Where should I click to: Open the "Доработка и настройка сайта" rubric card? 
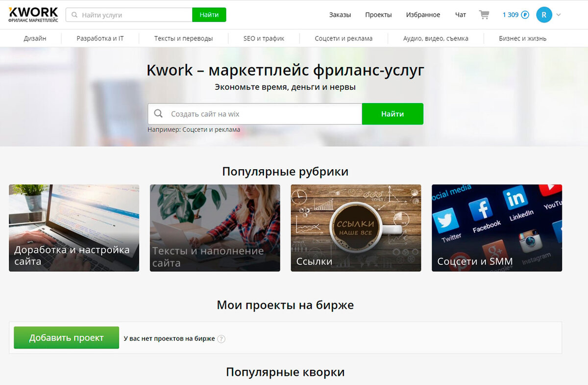(x=74, y=228)
